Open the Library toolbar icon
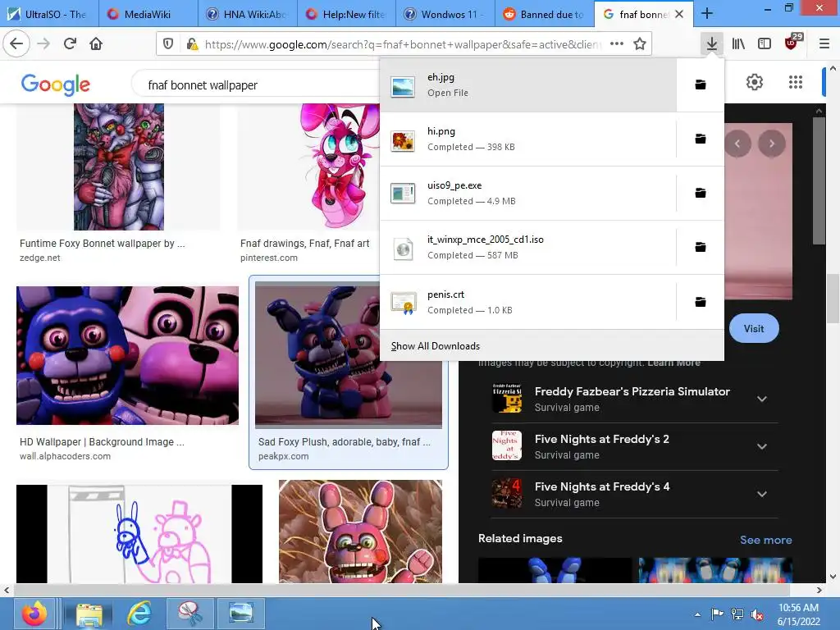 click(738, 44)
